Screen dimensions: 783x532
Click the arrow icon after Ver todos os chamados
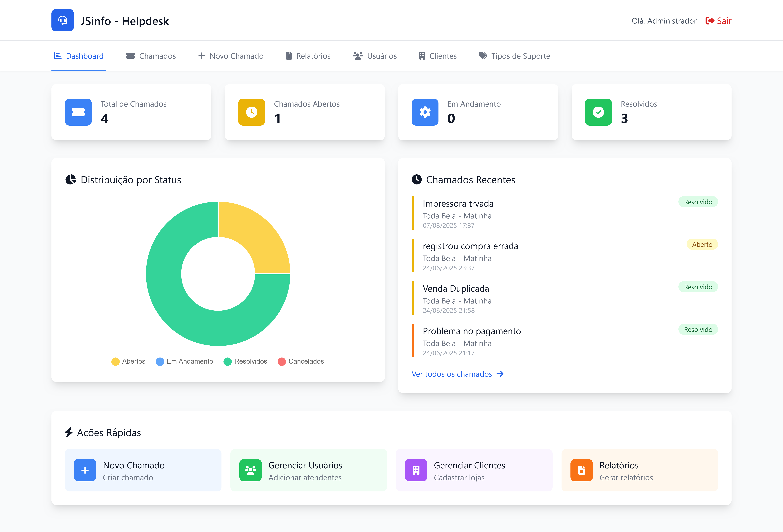pyautogui.click(x=500, y=374)
